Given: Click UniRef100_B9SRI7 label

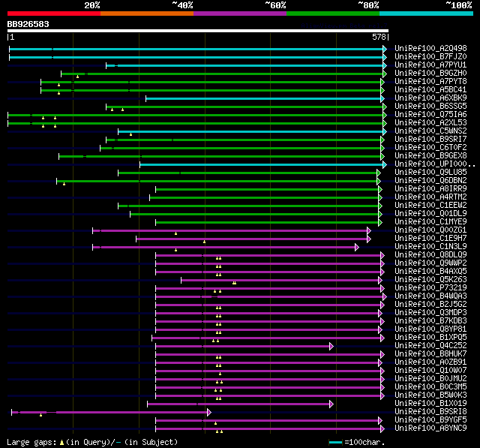Looking at the screenshot, I should point(430,140).
